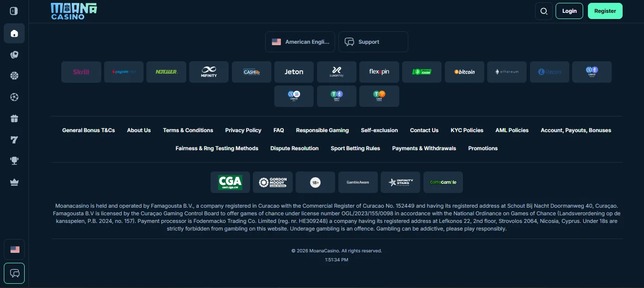Click the Gordon Moody badge

pos(273,182)
